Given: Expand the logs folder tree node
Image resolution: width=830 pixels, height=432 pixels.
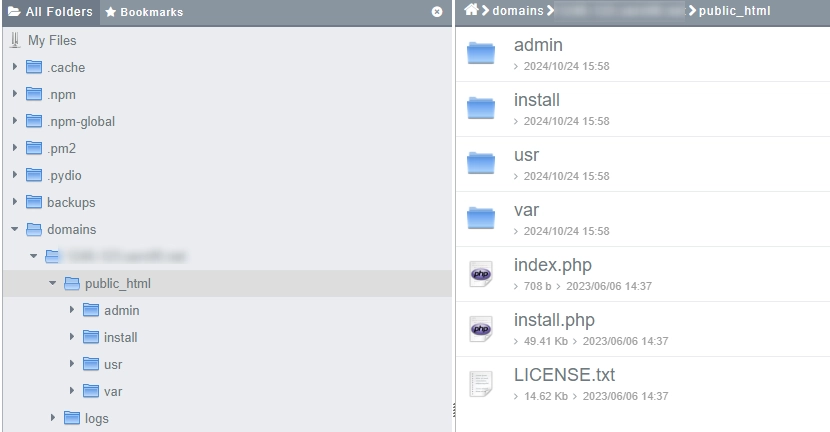Looking at the screenshot, I should 53,418.
